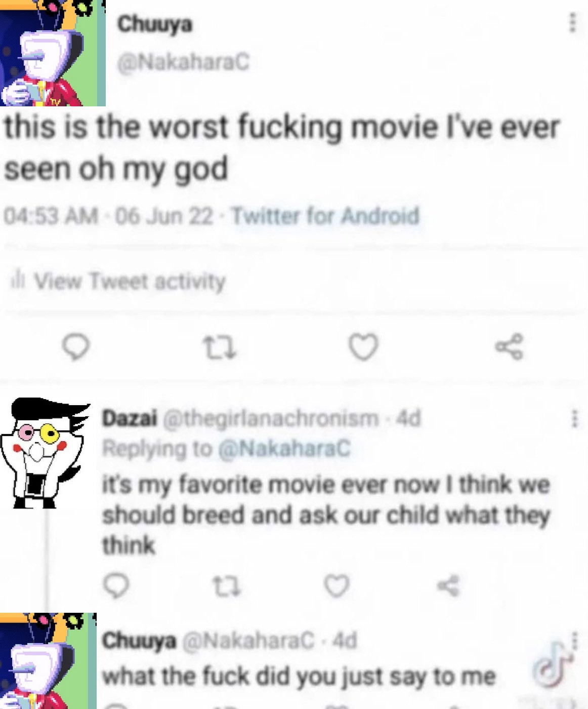The image size is (588, 709).
Task: Reply to Chuuya's main tweet
Action: click(x=76, y=347)
